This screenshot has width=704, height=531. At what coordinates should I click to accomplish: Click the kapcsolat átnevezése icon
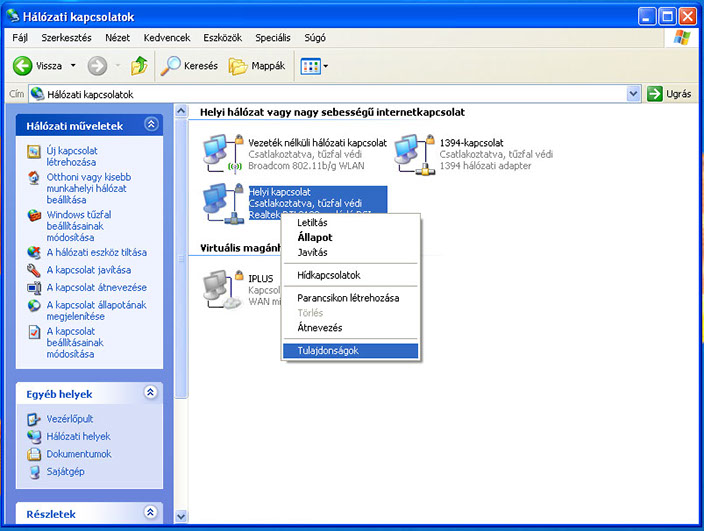pyautogui.click(x=34, y=288)
